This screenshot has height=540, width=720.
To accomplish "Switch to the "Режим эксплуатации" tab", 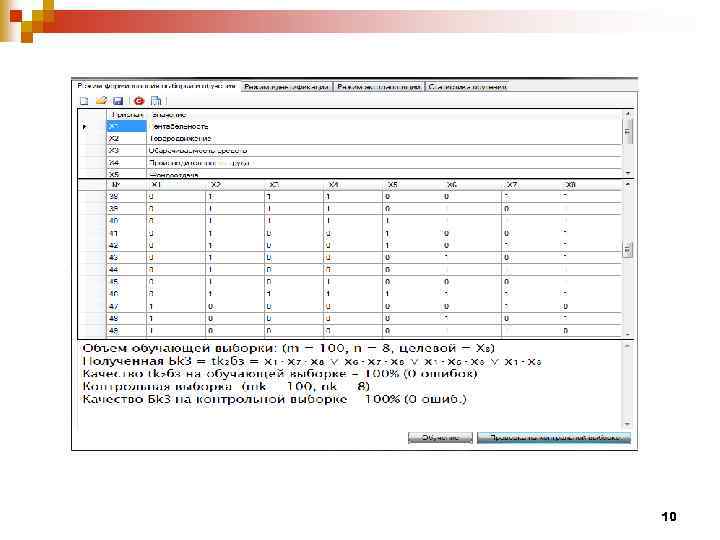I will (378, 86).
